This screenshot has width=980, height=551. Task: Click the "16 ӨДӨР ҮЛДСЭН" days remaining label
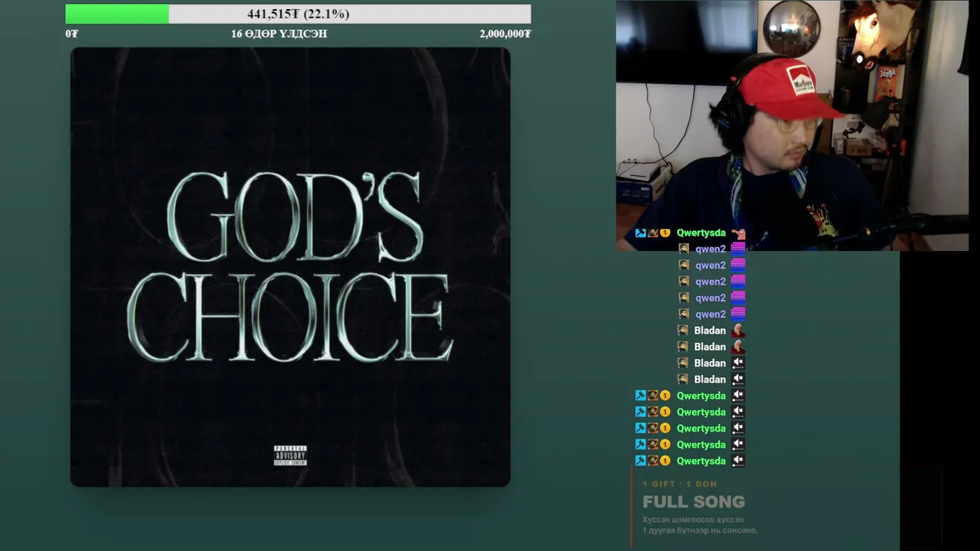pos(279,34)
